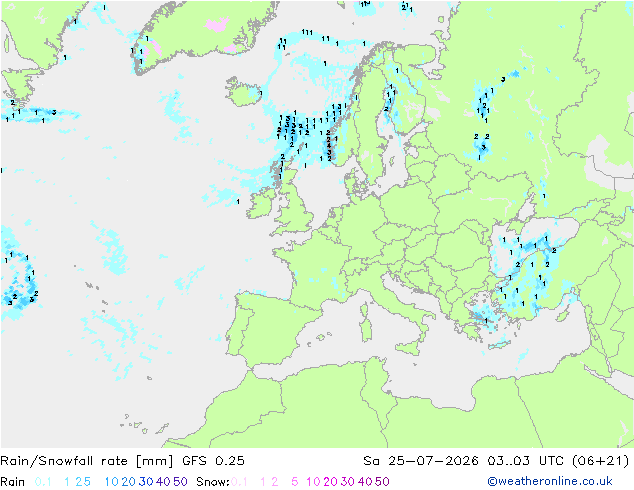
Task: Click the 'Snow:' legend label
Action: click(x=213, y=482)
